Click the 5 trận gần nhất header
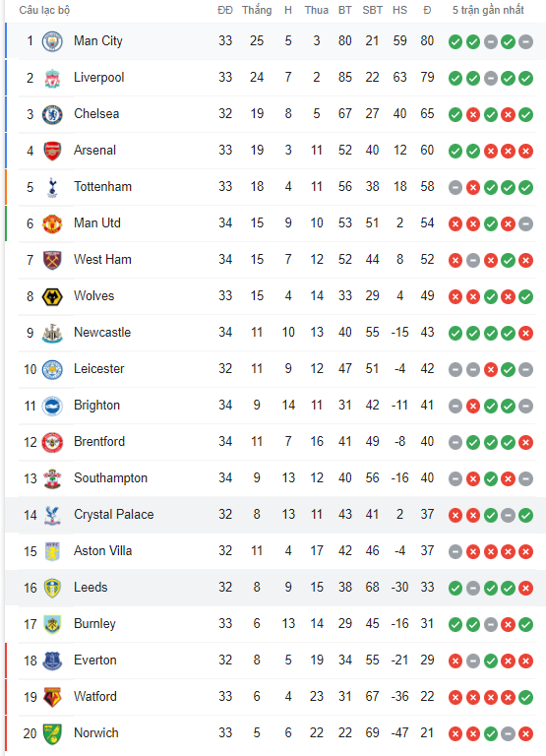This screenshot has height=756, width=546. click(x=488, y=10)
